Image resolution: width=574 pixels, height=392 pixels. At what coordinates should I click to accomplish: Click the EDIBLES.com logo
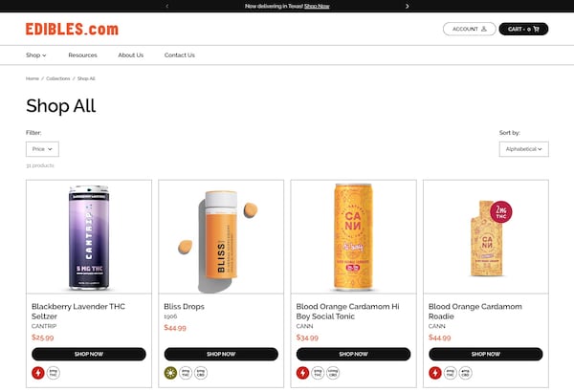tap(72, 29)
